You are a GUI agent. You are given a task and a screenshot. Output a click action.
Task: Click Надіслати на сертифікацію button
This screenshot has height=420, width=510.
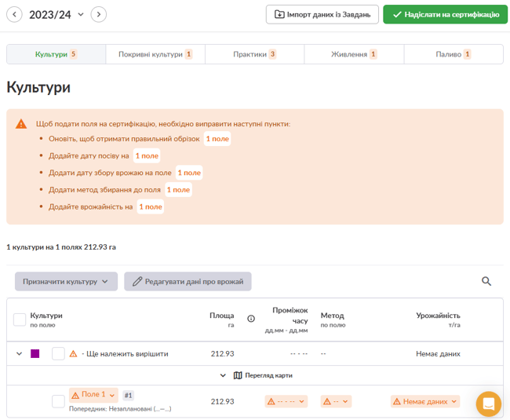tap(445, 14)
